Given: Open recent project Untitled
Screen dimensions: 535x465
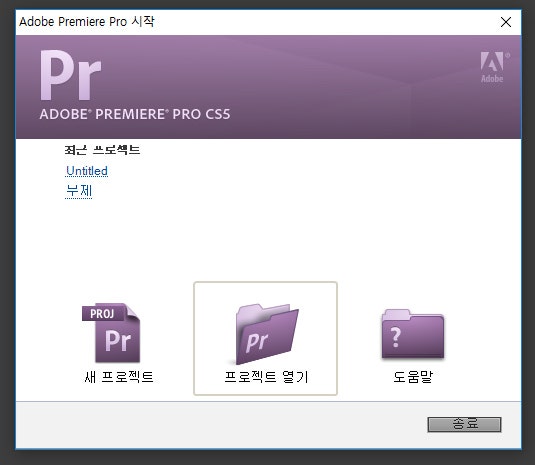Looking at the screenshot, I should 87,171.
